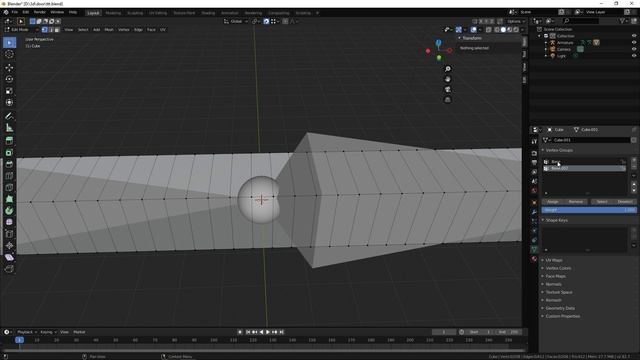
Task: Switch to the Sculpting workspace tab
Action: pos(135,13)
